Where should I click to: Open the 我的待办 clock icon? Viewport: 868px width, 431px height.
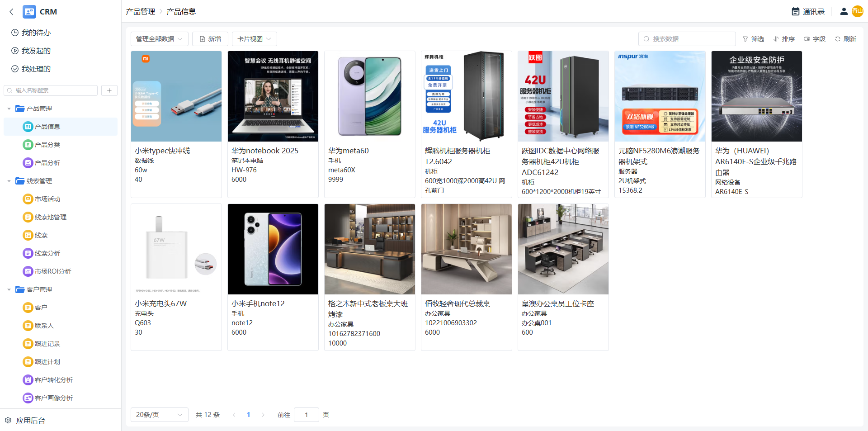click(15, 33)
